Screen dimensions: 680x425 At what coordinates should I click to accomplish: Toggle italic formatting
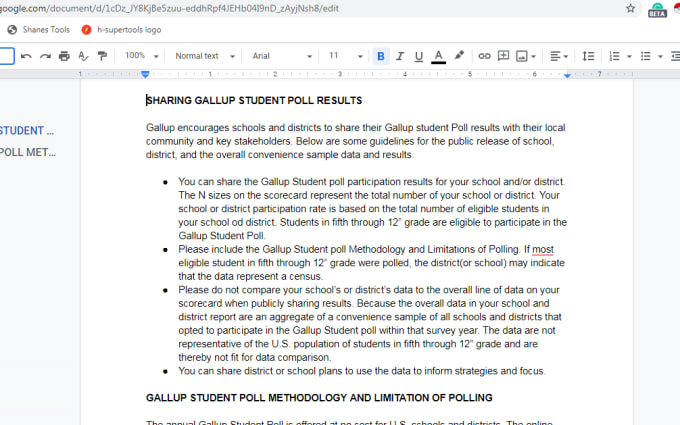click(x=400, y=56)
